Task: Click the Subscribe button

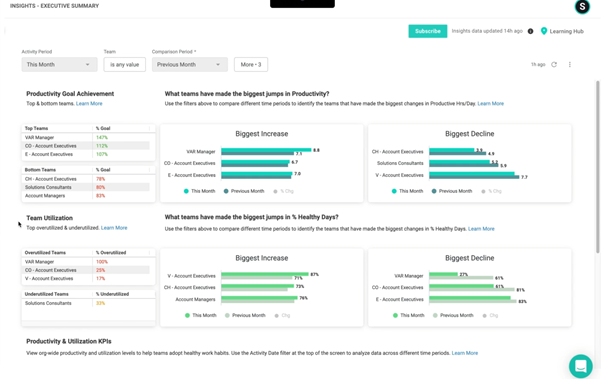Action: tap(428, 31)
